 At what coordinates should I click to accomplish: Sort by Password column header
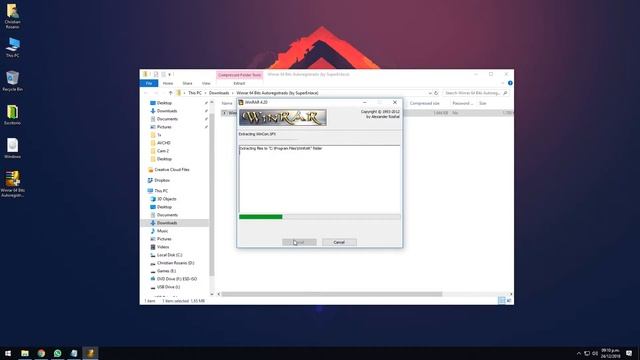point(462,103)
